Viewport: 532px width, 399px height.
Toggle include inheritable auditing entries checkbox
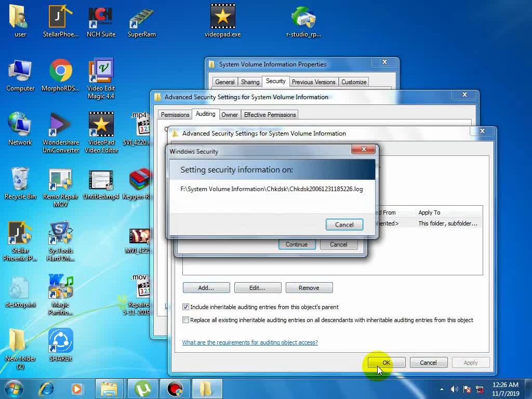coord(185,307)
